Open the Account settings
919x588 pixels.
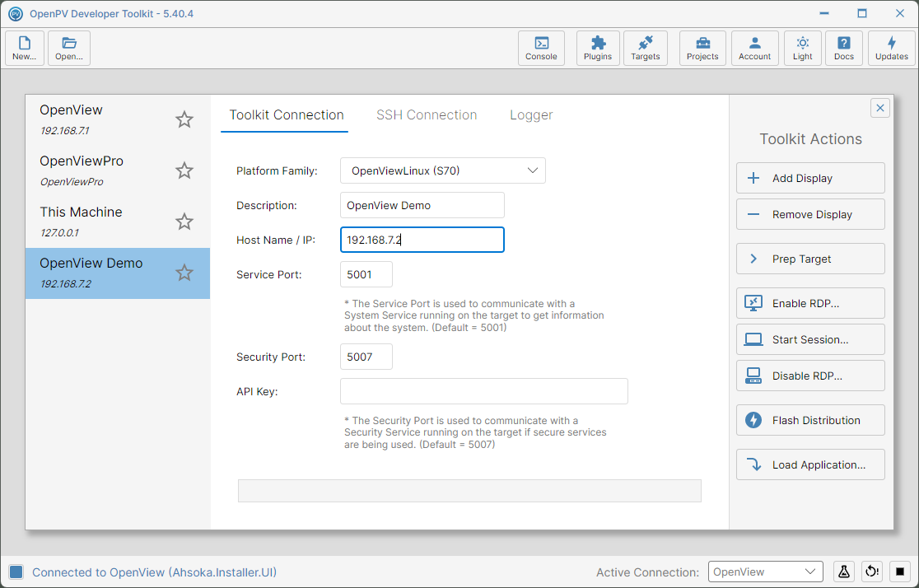pyautogui.click(x=755, y=48)
